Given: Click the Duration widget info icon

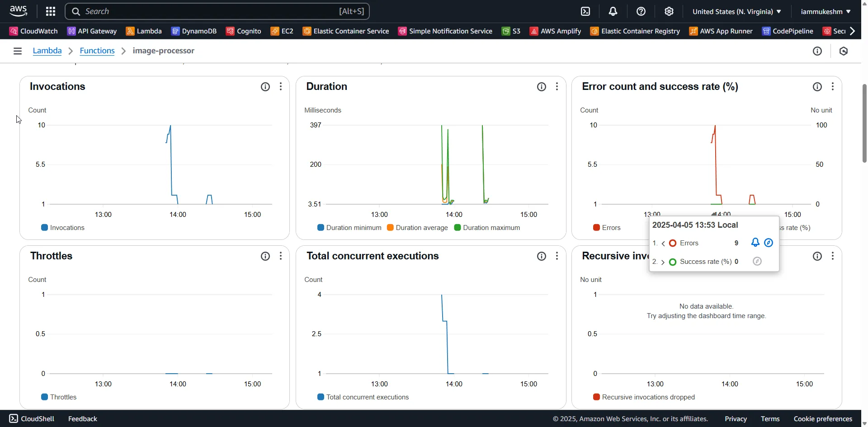Looking at the screenshot, I should tap(542, 86).
